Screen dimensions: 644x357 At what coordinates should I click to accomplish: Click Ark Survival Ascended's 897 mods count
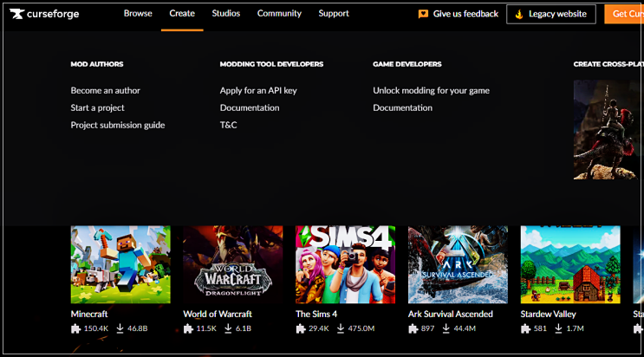click(x=427, y=328)
